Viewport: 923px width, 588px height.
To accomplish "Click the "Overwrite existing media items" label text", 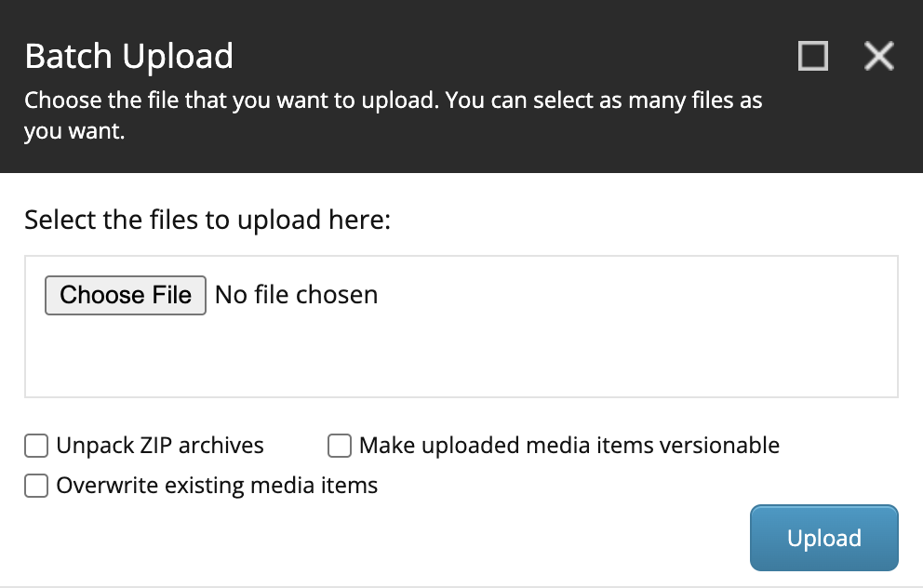I will 217,485.
